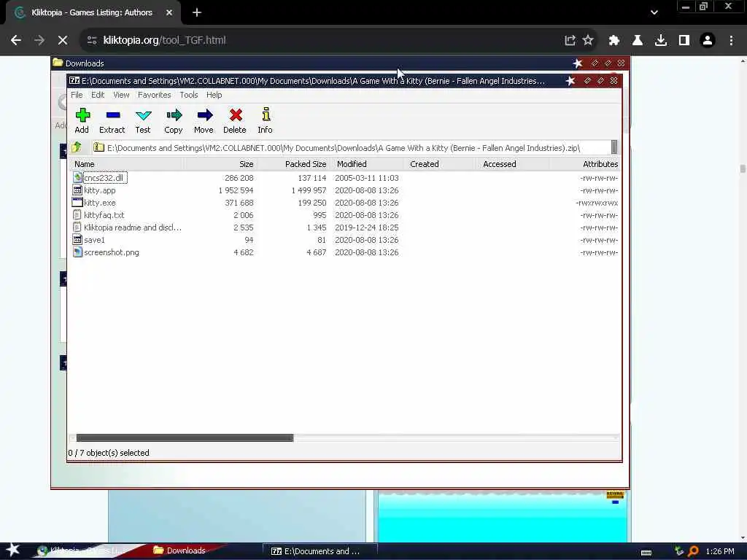Open the Favorites menu

coord(155,95)
